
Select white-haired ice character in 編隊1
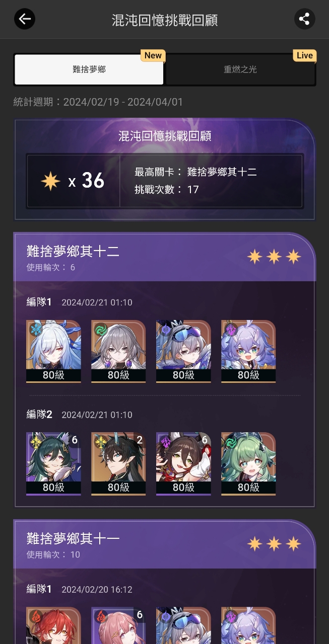53,351
